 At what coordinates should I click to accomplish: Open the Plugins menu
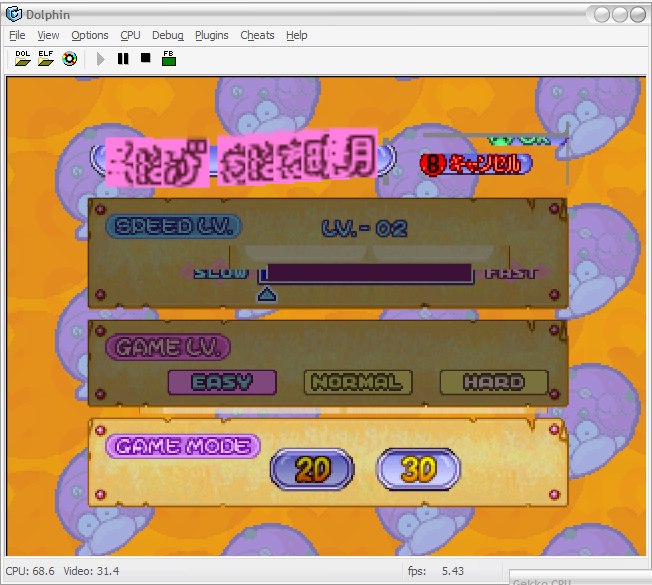click(x=212, y=35)
